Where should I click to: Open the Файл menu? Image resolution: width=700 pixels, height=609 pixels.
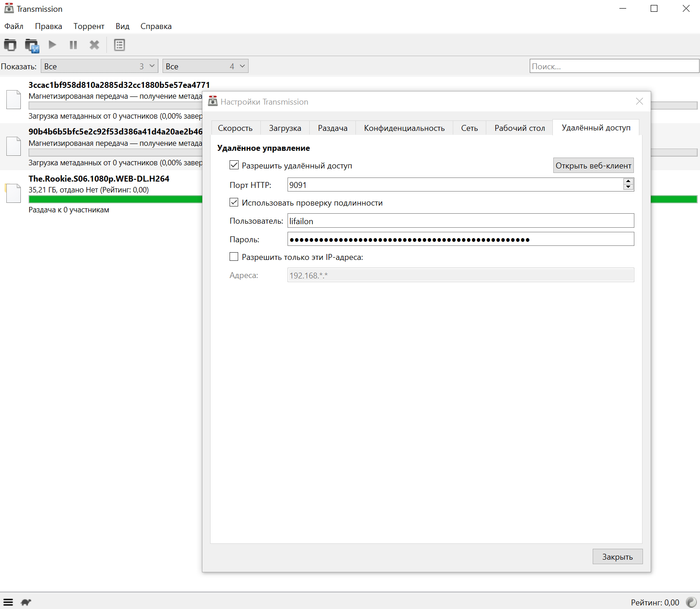pos(14,26)
